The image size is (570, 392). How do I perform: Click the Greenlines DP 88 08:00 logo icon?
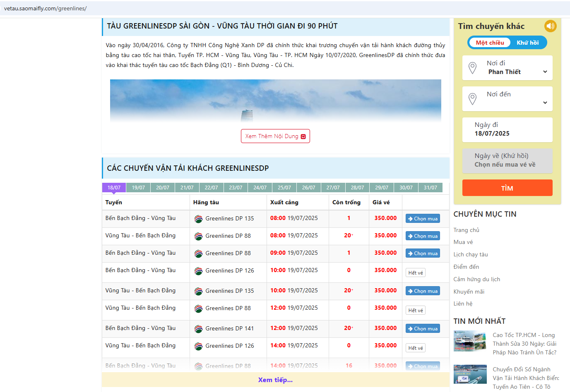(199, 236)
